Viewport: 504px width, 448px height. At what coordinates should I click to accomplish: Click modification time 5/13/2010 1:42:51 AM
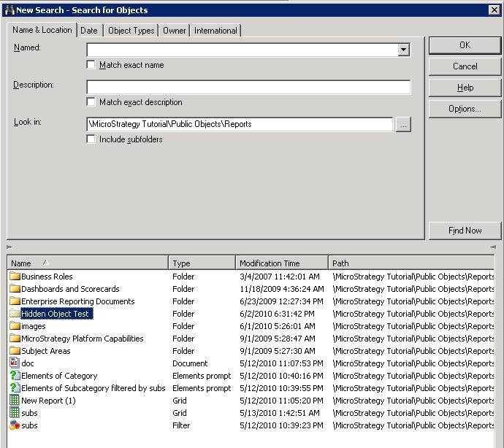[x=280, y=413]
